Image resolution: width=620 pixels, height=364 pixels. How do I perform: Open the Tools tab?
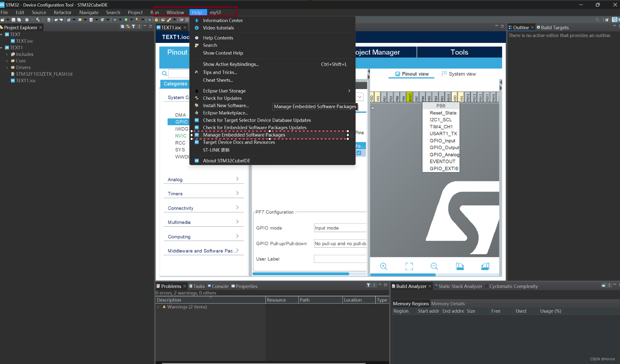459,52
